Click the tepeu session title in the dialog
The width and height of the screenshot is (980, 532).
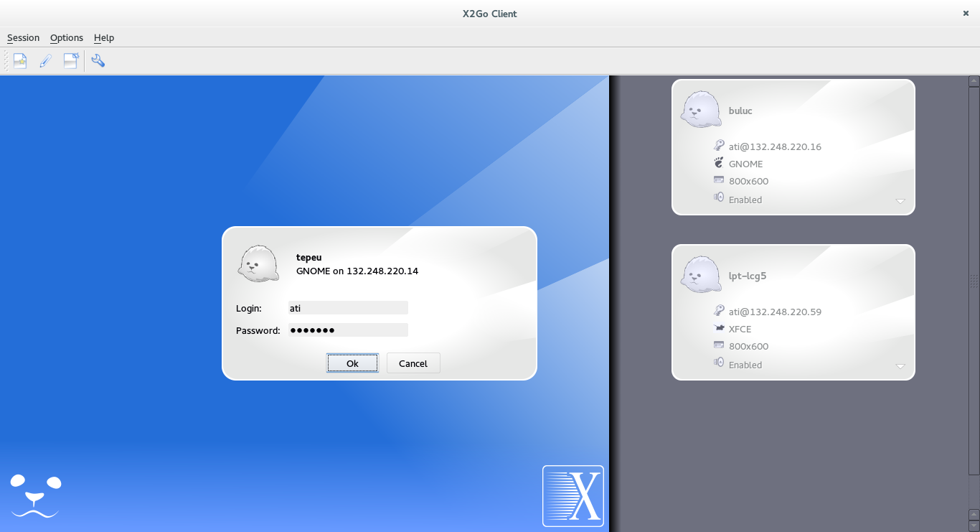pyautogui.click(x=308, y=257)
